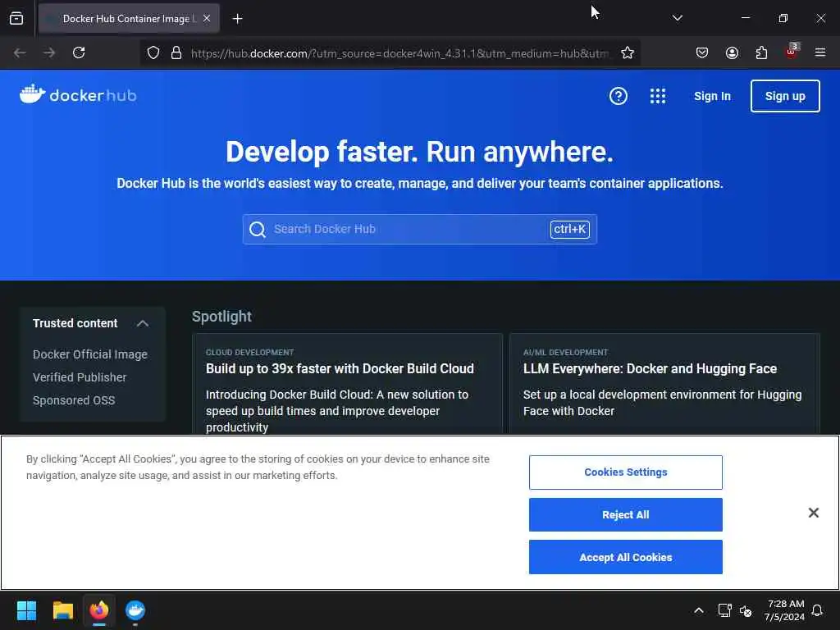Open Firefox View tab list icon

[x=16, y=18]
